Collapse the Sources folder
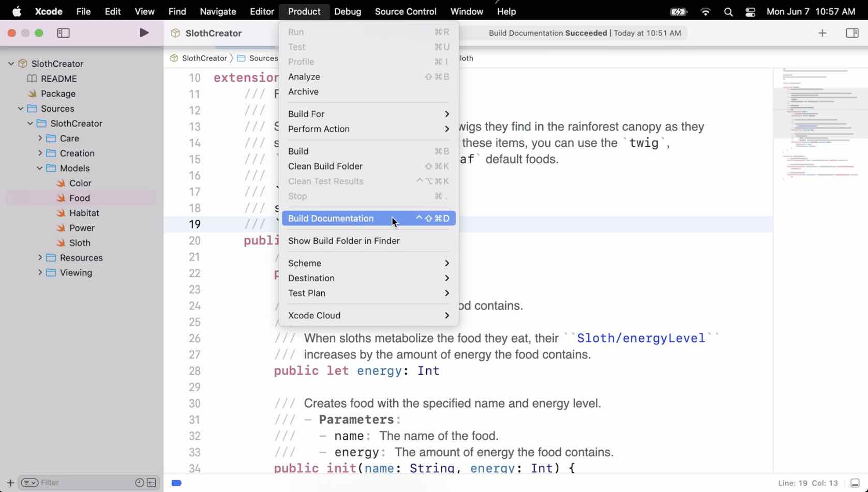 point(21,109)
